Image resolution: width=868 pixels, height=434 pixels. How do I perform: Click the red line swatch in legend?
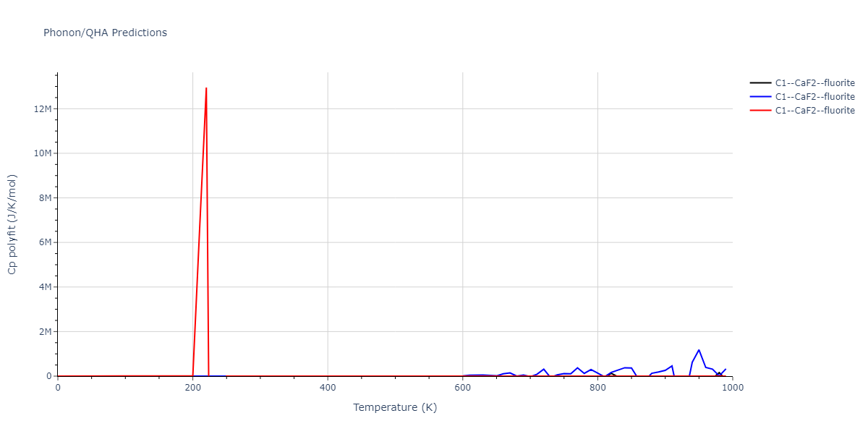pos(760,111)
